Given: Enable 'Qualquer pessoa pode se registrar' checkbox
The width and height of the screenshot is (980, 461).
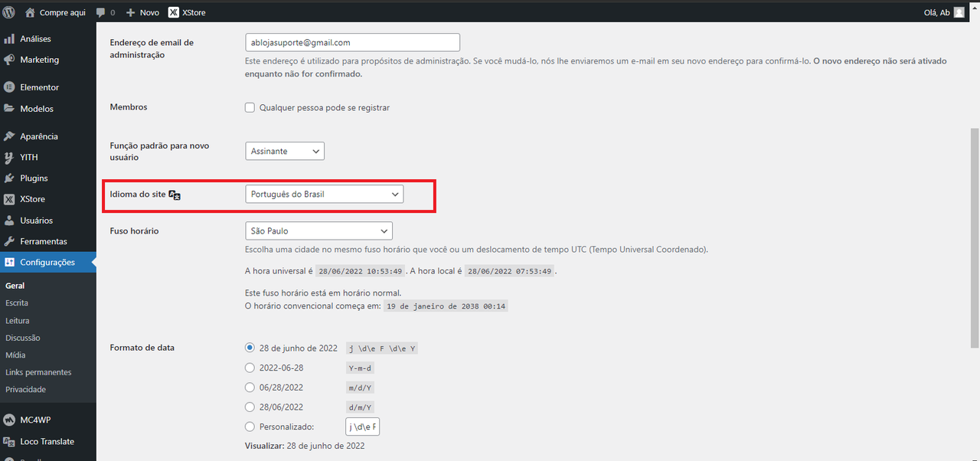Looking at the screenshot, I should coord(250,108).
